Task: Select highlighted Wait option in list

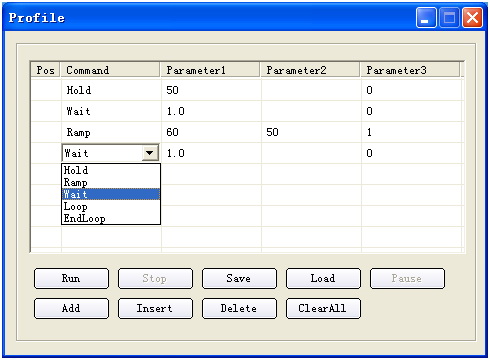Action: point(111,194)
